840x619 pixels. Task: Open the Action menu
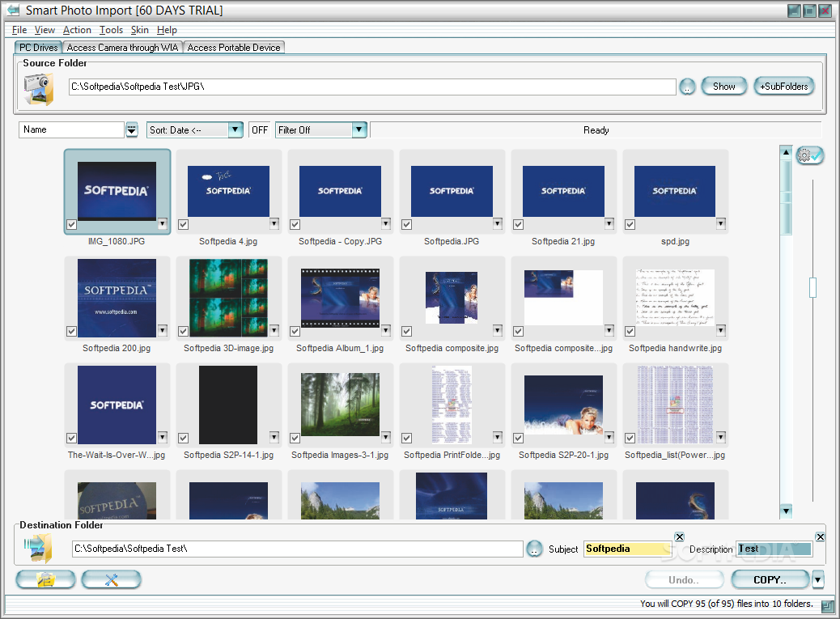[77, 30]
